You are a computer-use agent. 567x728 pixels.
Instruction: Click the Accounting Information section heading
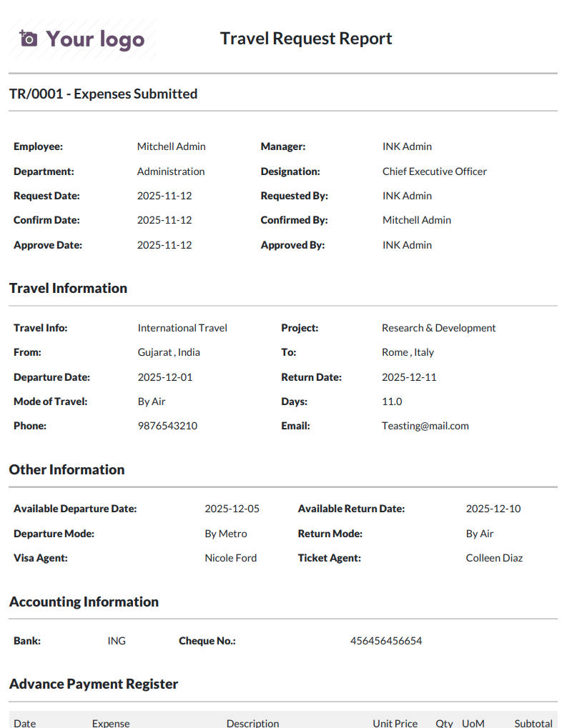(x=84, y=602)
